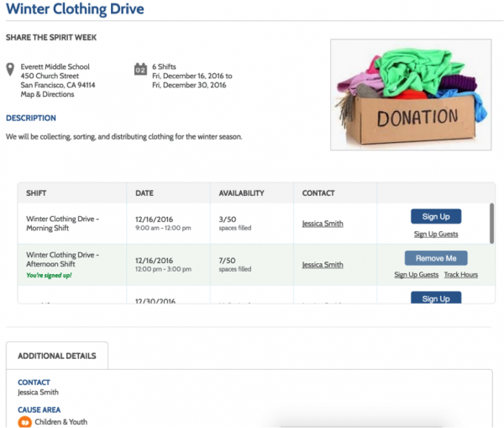The image size is (504, 428).
Task: Click the Shift column header
Action: 37,193
